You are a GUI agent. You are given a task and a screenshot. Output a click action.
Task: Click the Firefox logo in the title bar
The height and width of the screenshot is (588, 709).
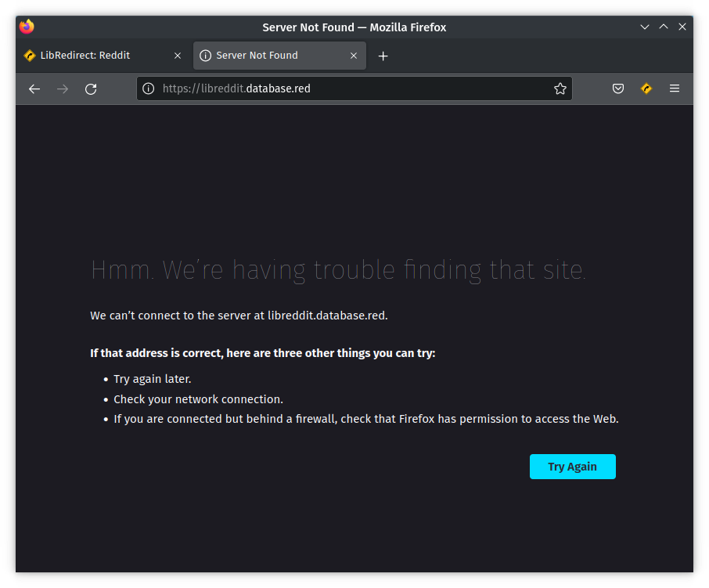pyautogui.click(x=26, y=26)
